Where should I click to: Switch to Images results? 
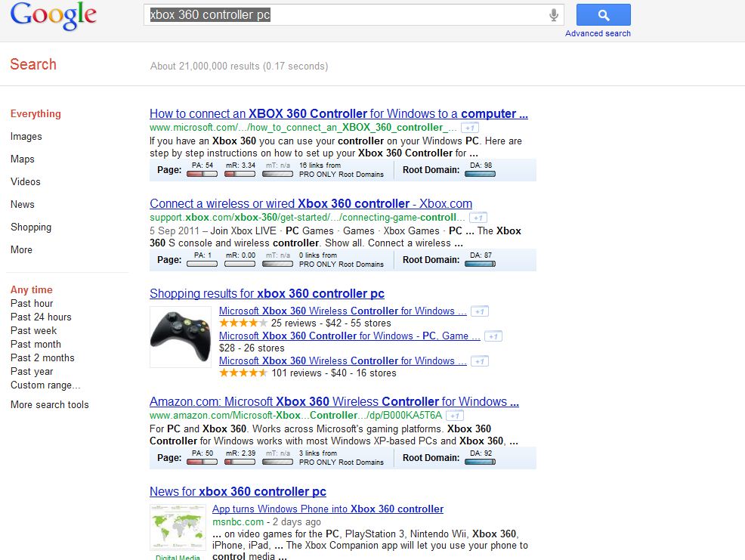pyautogui.click(x=26, y=137)
